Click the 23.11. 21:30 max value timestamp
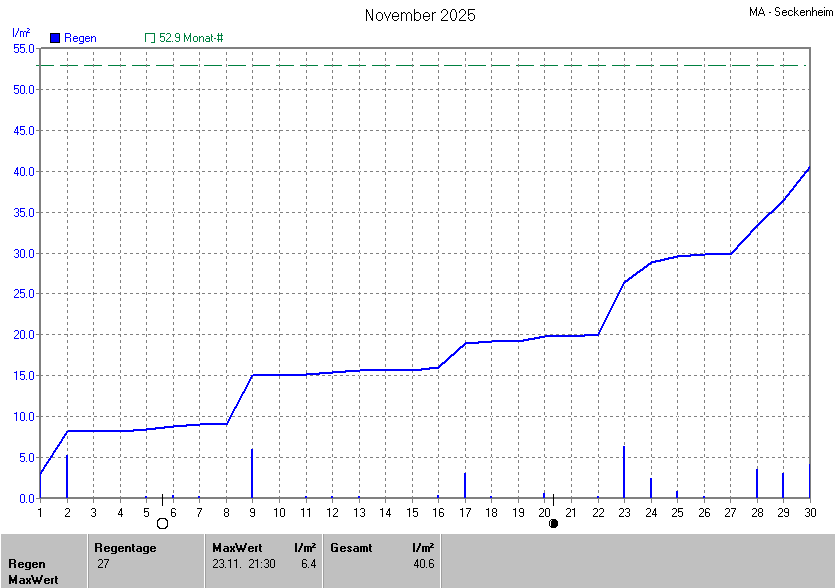The height and width of the screenshot is (588, 835). pos(244,564)
